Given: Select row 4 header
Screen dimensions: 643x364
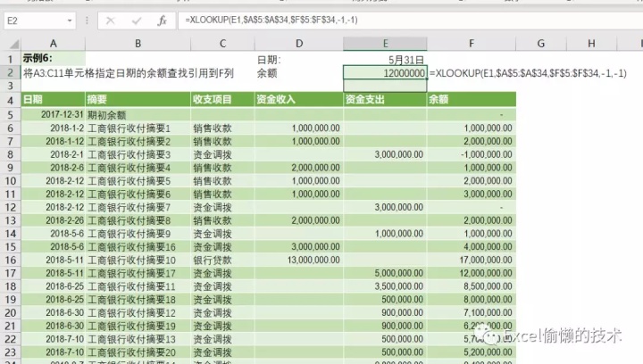Looking at the screenshot, I should click(10, 100).
